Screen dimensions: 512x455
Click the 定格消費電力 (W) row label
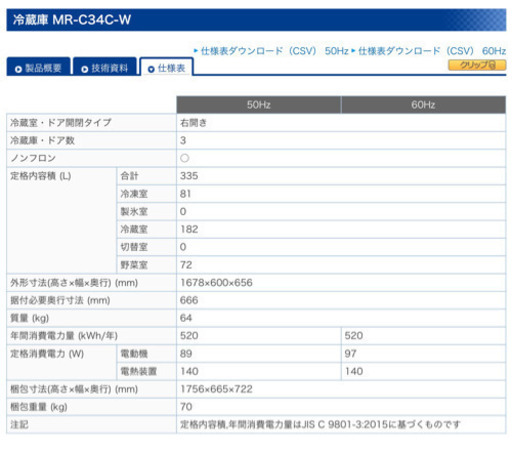coord(47,354)
